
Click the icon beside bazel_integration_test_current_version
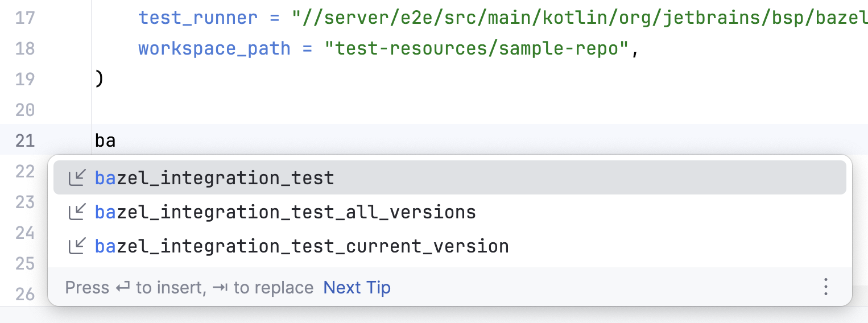pos(77,247)
